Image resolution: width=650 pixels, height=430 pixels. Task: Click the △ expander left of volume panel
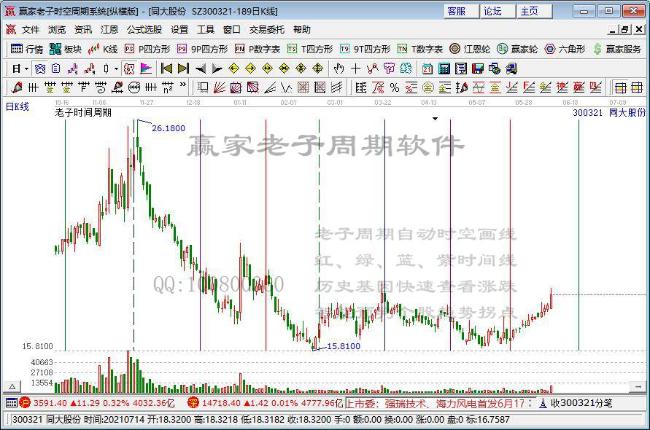pyautogui.click(x=12, y=386)
